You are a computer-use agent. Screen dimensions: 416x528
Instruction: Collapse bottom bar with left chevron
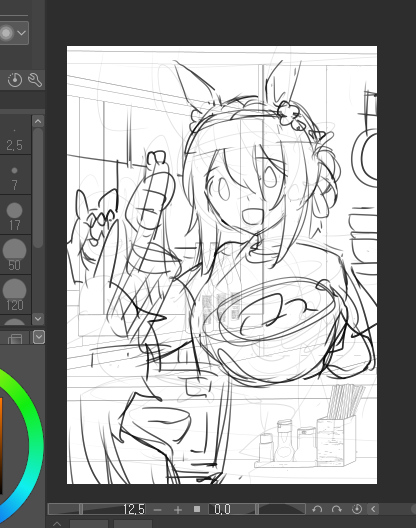373,509
